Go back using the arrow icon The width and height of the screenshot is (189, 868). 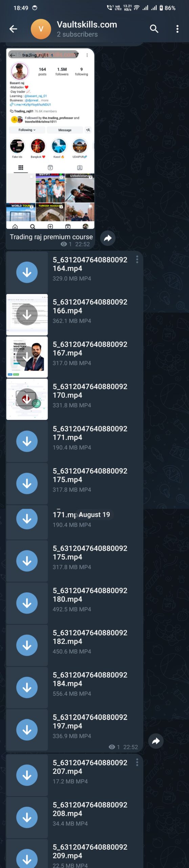[13, 29]
